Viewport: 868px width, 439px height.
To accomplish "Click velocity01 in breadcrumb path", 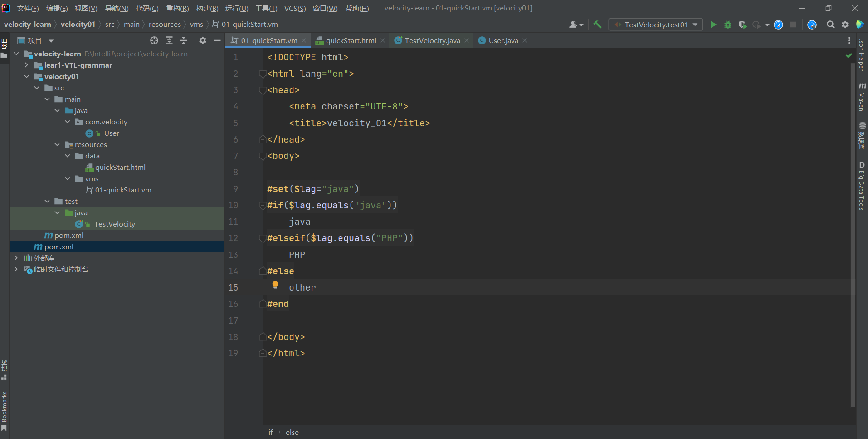I will [78, 25].
